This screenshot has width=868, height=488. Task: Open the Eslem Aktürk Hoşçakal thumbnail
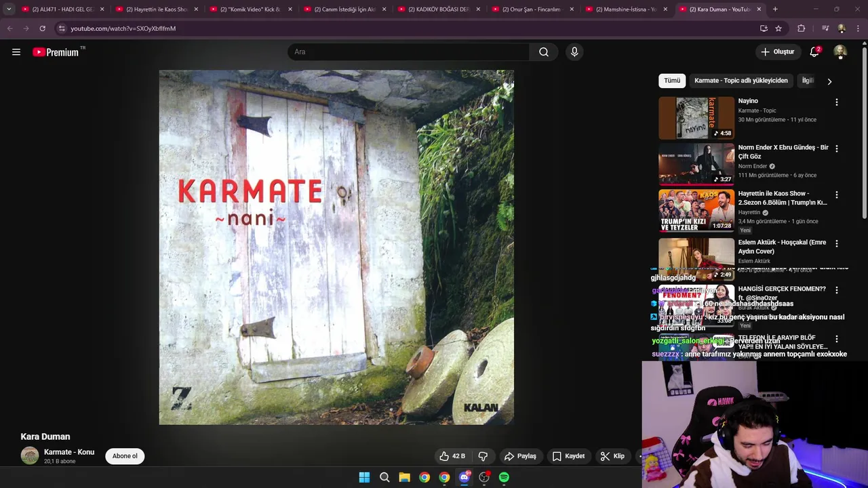[x=696, y=259]
